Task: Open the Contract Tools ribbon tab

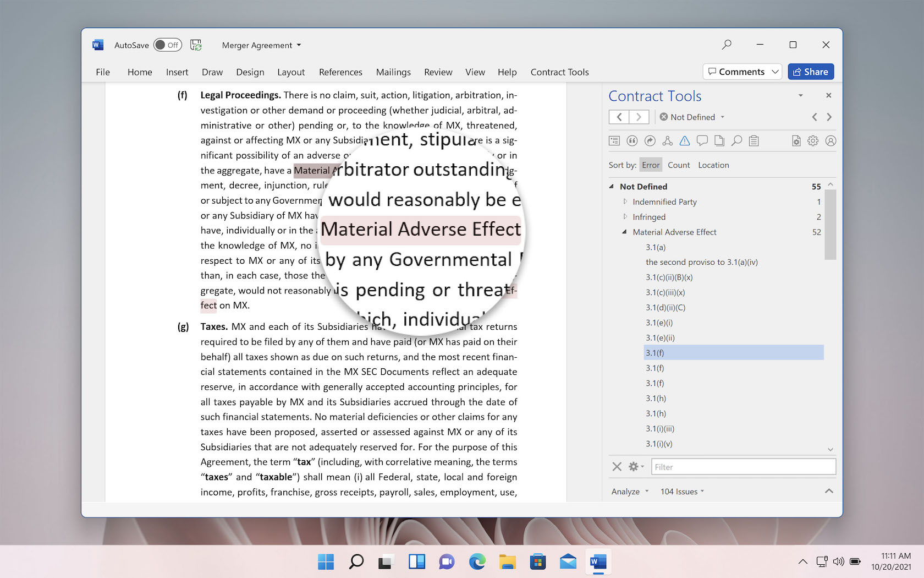Action: (x=559, y=72)
